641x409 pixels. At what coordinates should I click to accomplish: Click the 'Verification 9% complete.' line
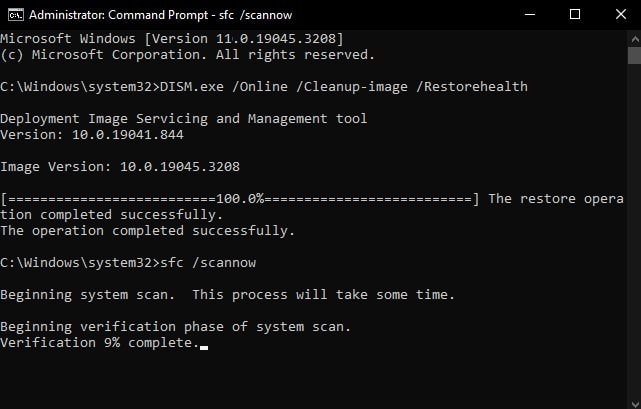tap(100, 343)
